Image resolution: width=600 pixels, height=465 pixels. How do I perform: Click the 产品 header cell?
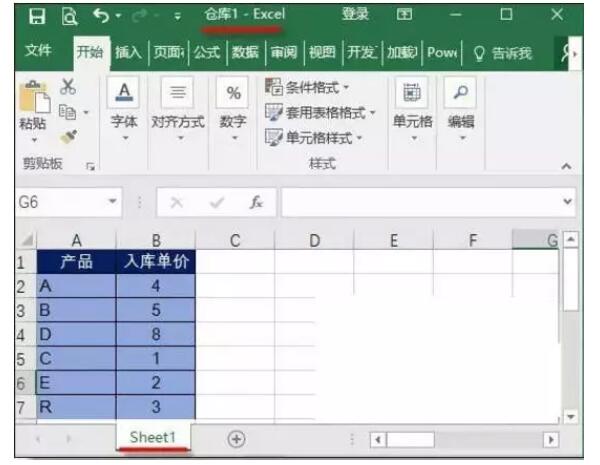tap(76, 262)
